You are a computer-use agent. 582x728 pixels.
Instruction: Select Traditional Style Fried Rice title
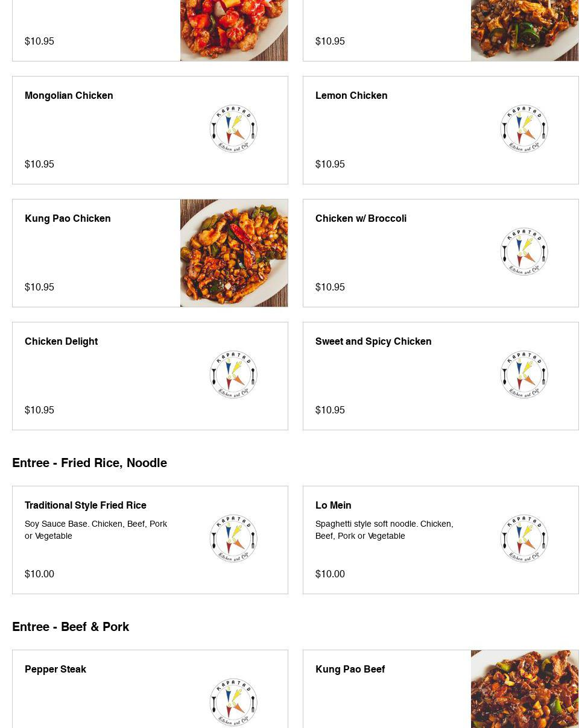coord(86,505)
